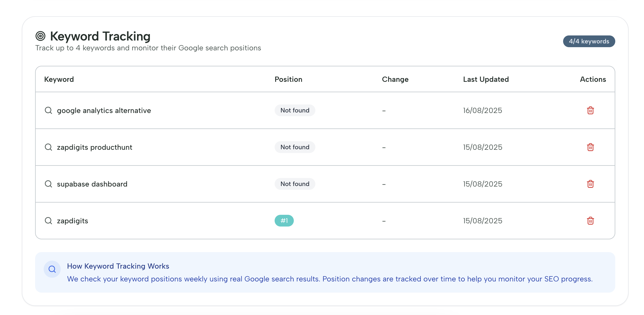Click the Position column header
The width and height of the screenshot is (644, 315).
[x=288, y=79]
